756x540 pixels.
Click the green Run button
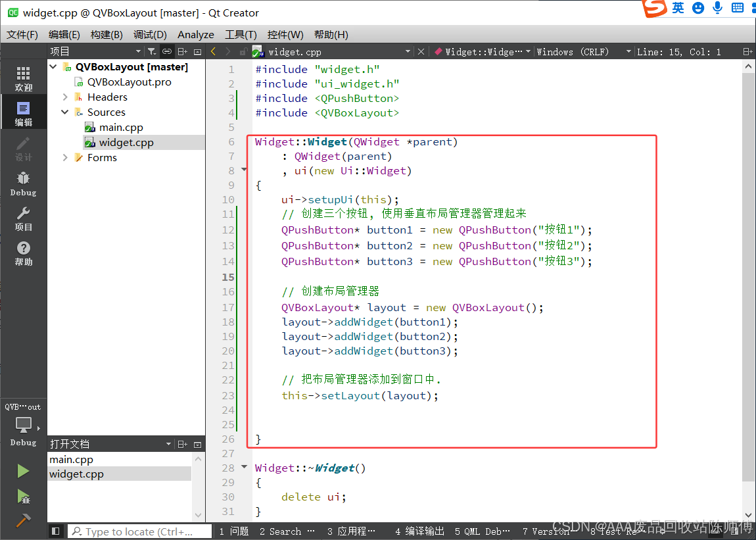pyautogui.click(x=22, y=470)
